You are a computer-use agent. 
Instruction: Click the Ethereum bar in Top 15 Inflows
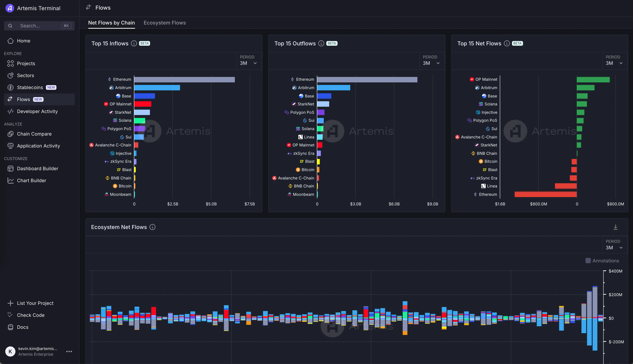185,79
